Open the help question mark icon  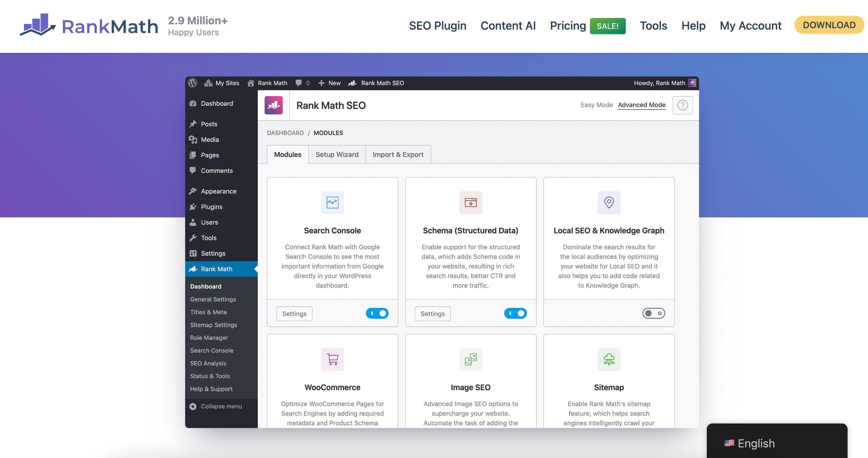[x=683, y=105]
